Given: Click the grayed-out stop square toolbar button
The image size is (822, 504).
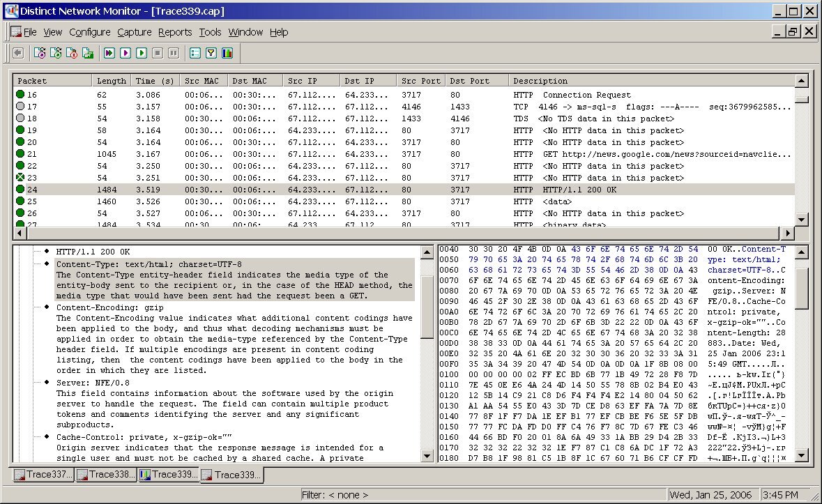Looking at the screenshot, I should 158,53.
